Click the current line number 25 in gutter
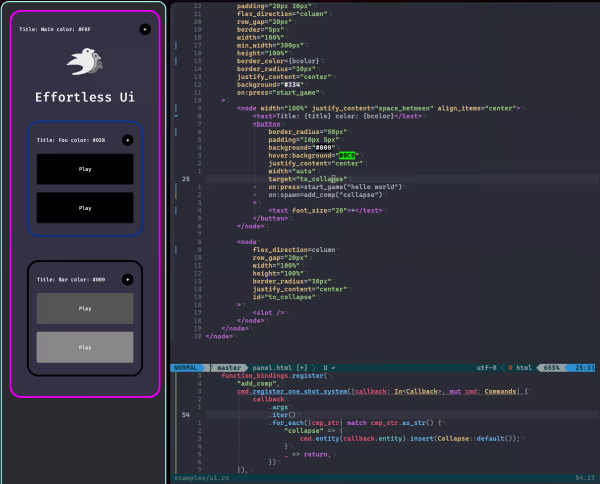The height and width of the screenshot is (484, 600). [x=186, y=179]
